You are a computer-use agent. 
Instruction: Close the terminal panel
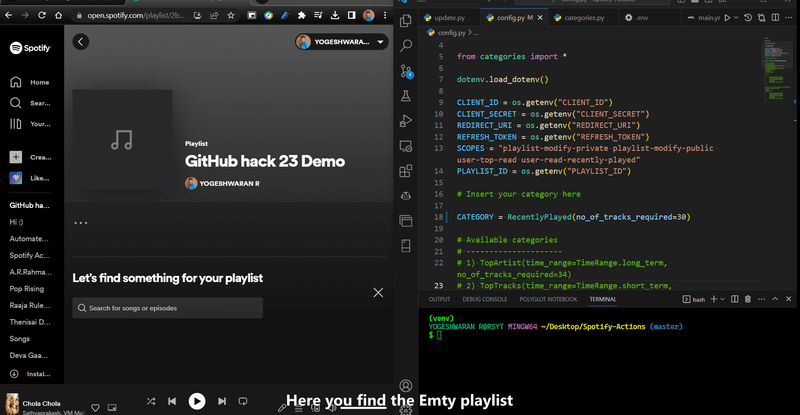tap(789, 299)
